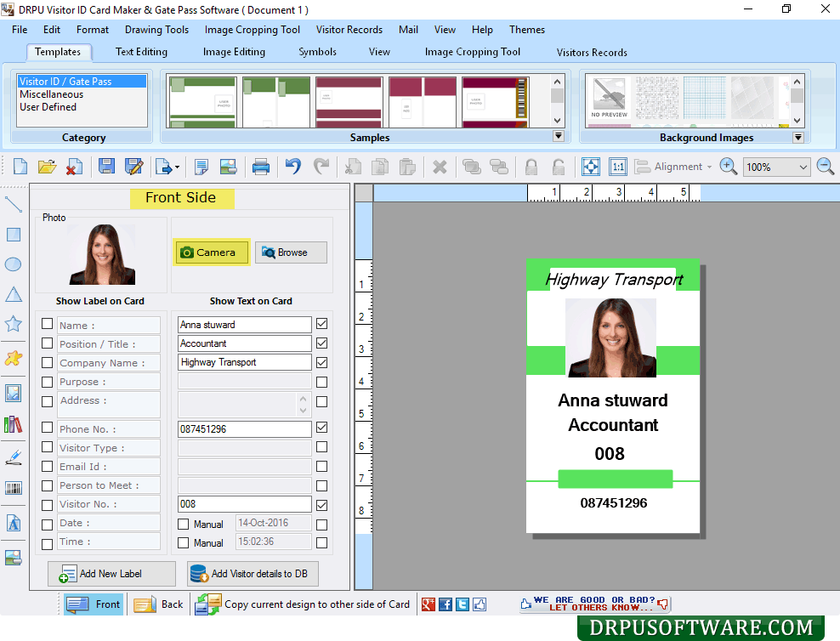This screenshot has width=840, height=641.
Task: Enable the Name label checkbox
Action: pyautogui.click(x=48, y=324)
